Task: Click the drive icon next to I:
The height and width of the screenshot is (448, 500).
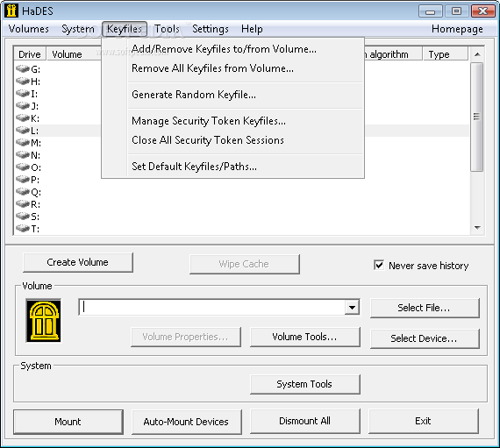Action: point(23,93)
